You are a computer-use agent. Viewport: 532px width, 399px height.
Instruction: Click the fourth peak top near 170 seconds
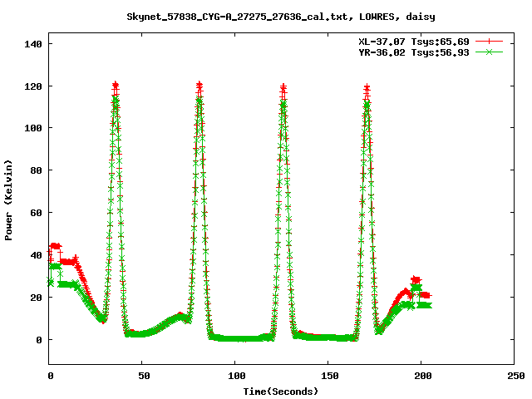click(367, 88)
